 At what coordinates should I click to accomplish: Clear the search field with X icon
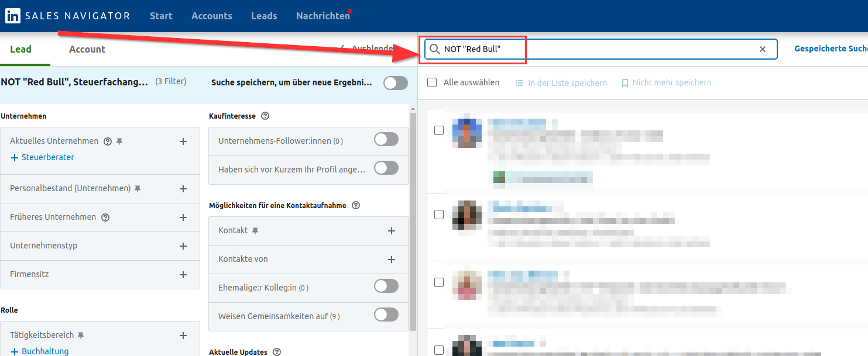click(762, 49)
